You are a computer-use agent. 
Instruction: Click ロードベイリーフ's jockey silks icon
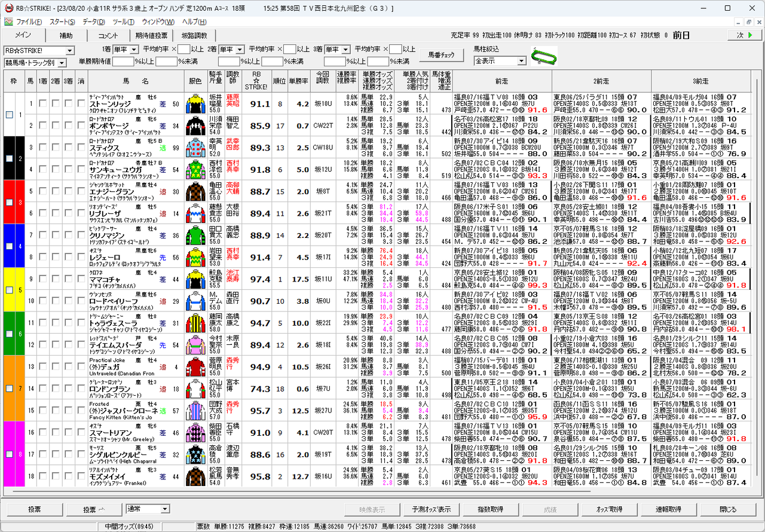click(195, 301)
